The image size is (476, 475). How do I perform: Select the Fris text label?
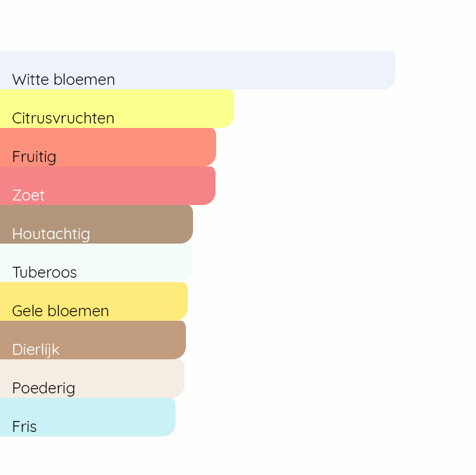pyautogui.click(x=24, y=427)
